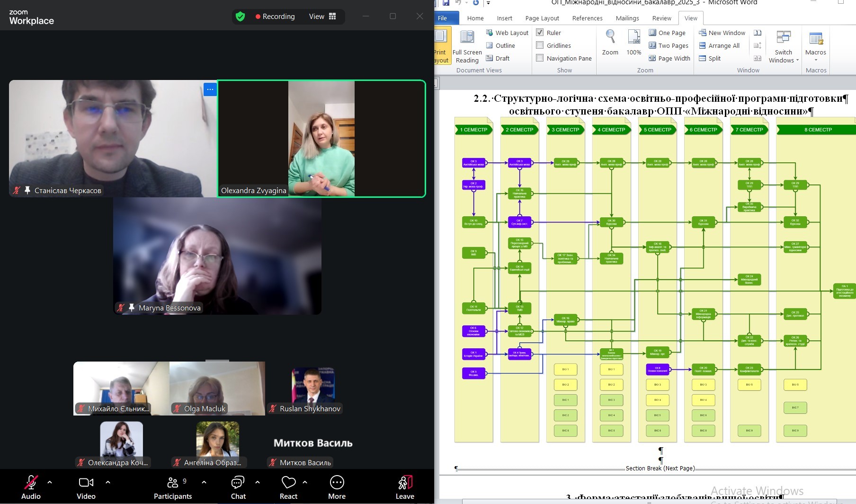Open the Zoom Chat panel

(238, 483)
